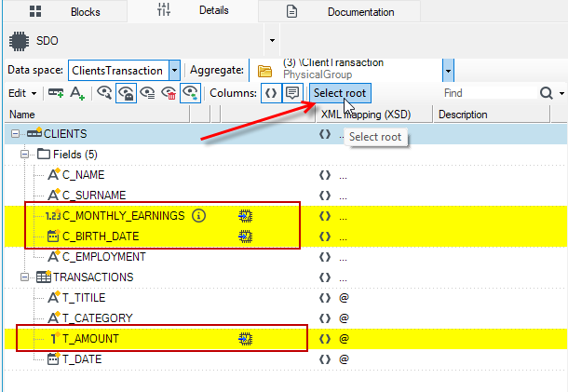Click the Aggregate folder icon

point(264,71)
